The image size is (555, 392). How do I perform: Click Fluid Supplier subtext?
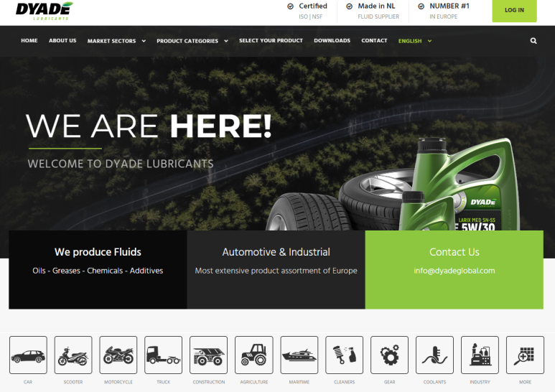point(378,17)
